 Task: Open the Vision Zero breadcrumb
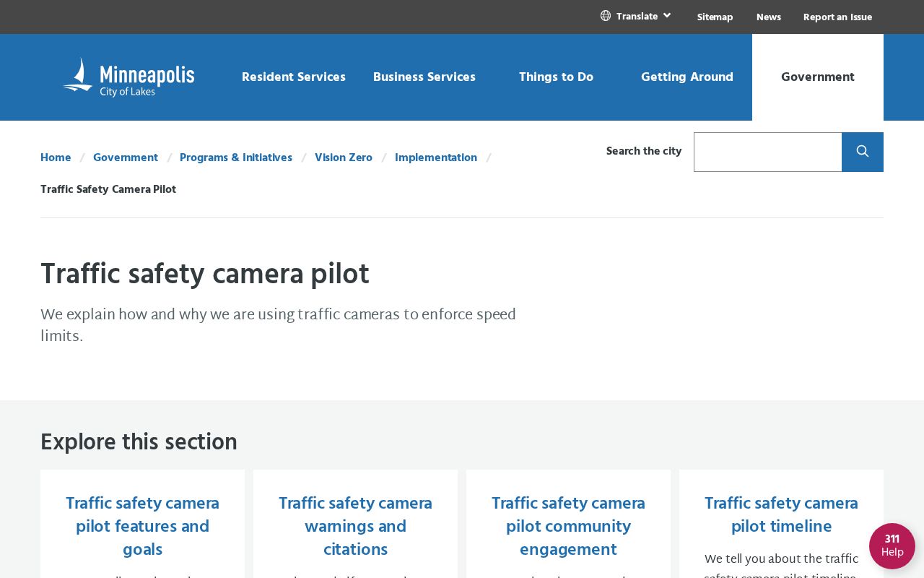344,158
